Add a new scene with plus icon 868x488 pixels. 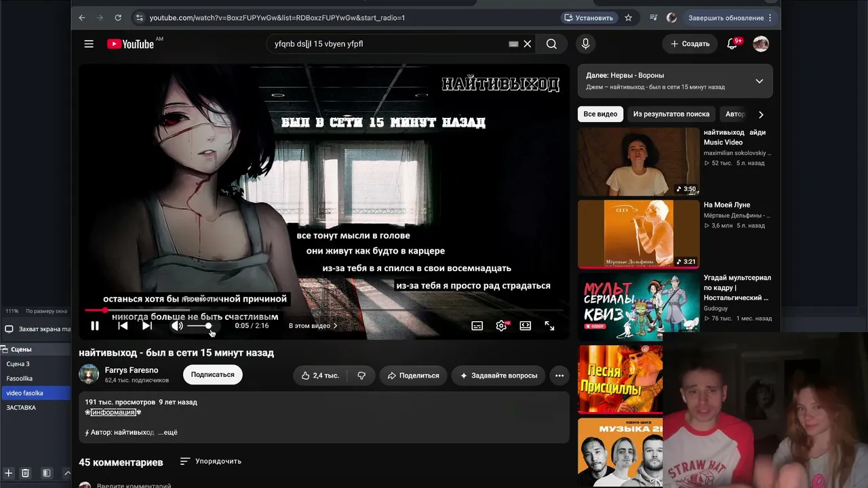9,473
